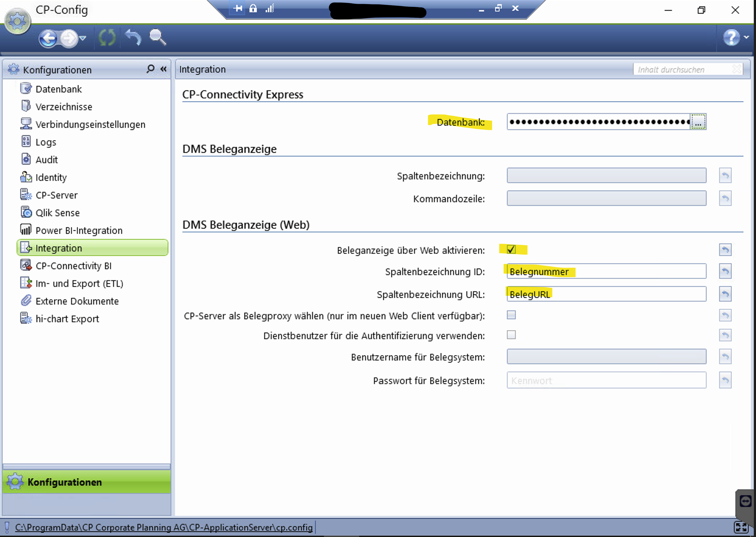Expand the help menu dropdown arrow
The image size is (756, 537).
tap(746, 37)
